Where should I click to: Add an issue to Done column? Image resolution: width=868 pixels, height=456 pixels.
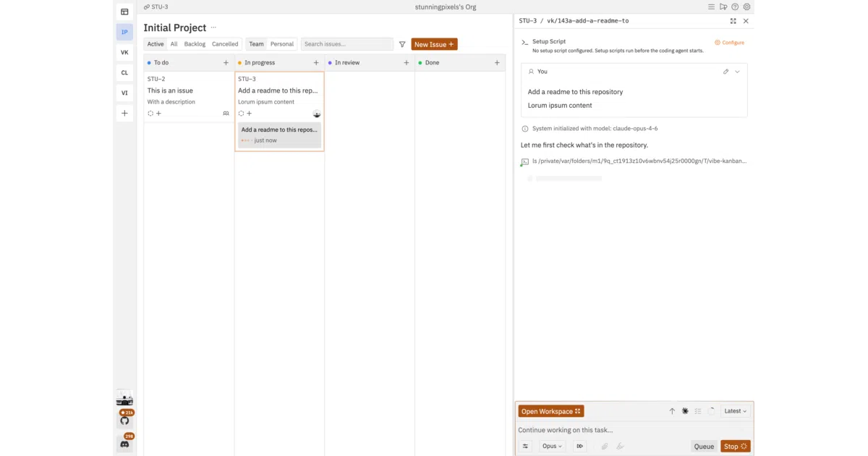497,63
